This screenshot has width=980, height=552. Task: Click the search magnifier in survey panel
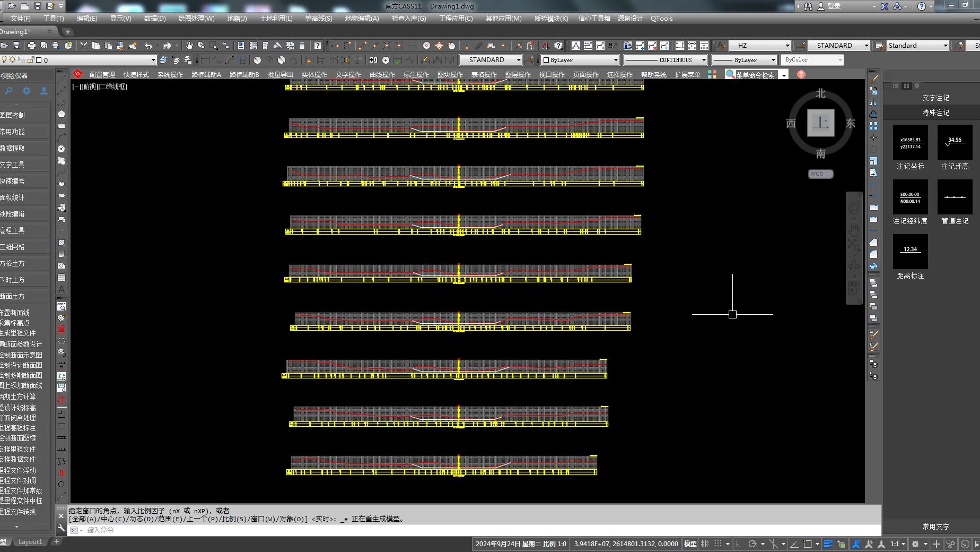tap(9, 91)
